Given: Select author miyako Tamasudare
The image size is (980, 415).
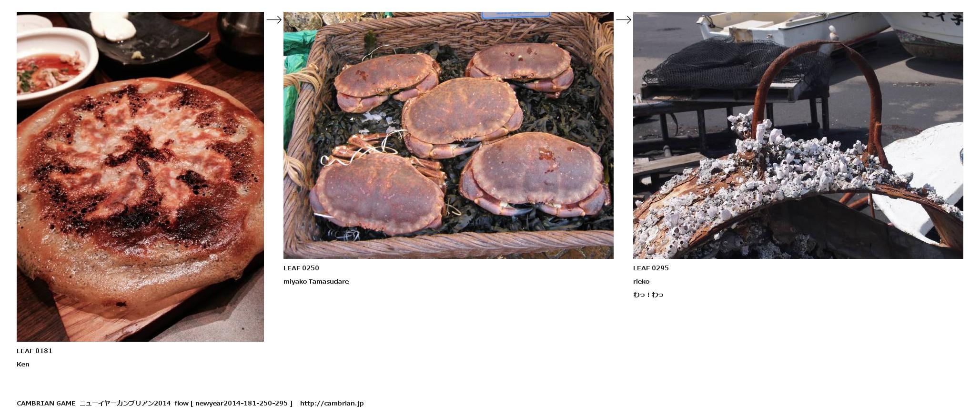Looking at the screenshot, I should (316, 281).
